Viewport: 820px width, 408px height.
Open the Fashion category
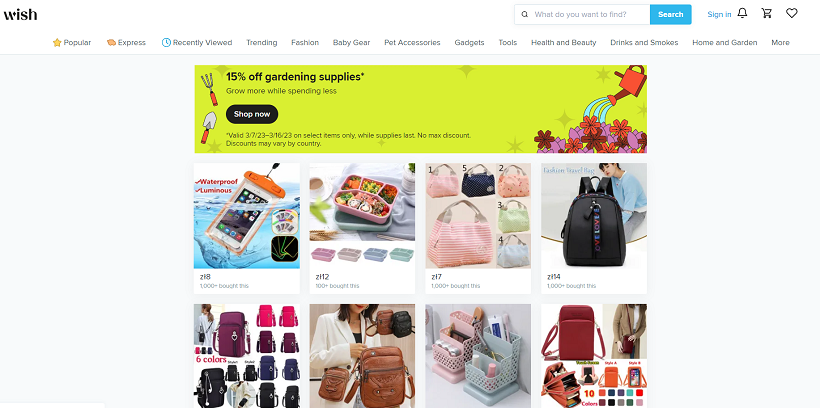point(305,42)
